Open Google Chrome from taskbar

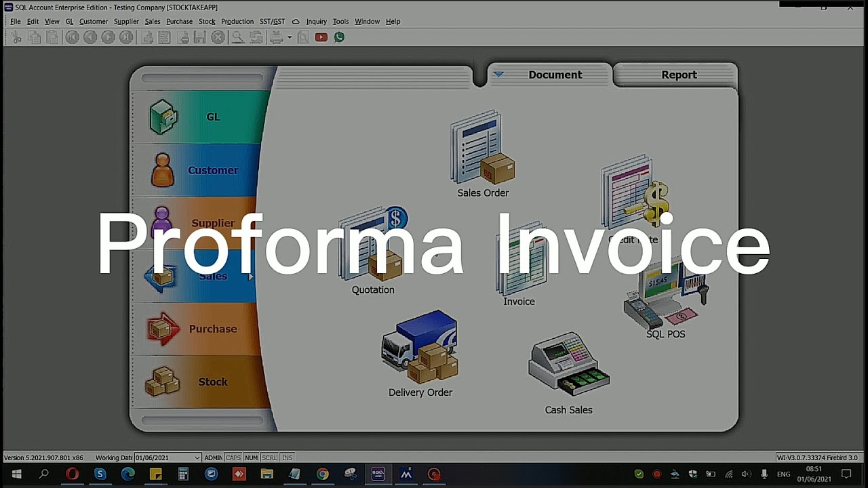(322, 474)
